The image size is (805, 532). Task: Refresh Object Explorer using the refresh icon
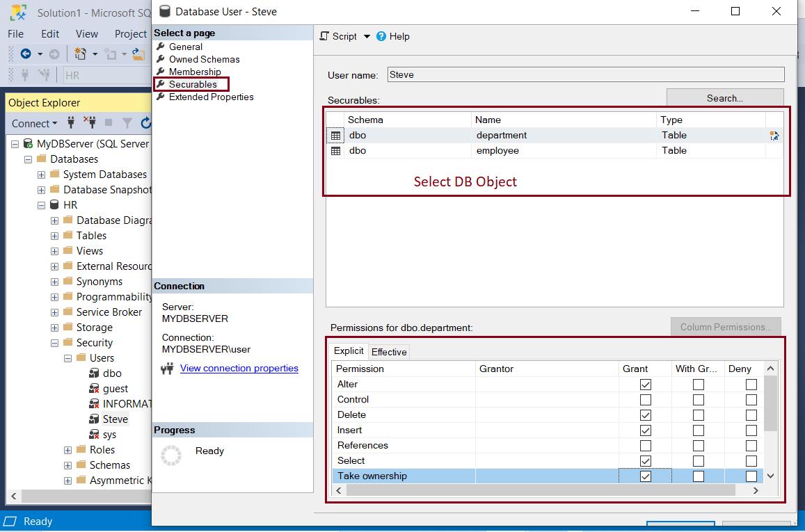(145, 123)
